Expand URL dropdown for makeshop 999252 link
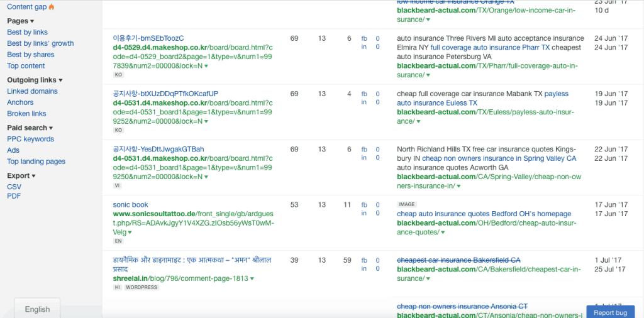Image resolution: width=644 pixels, height=318 pixels. (x=206, y=121)
